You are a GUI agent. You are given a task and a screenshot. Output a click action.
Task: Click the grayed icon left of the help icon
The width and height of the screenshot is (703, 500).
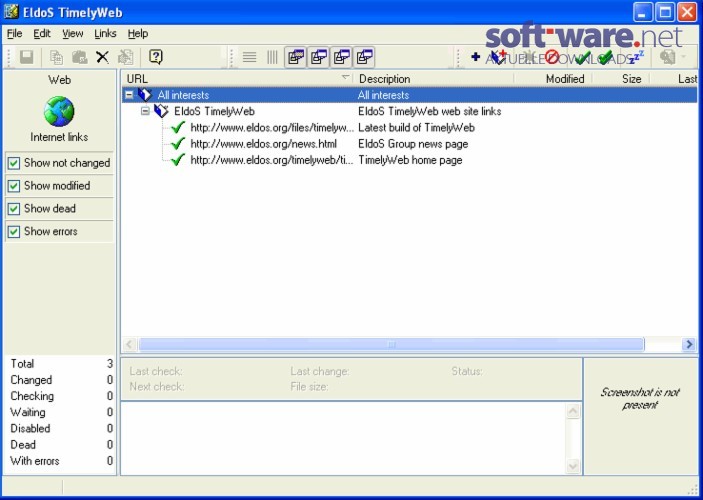(x=126, y=57)
